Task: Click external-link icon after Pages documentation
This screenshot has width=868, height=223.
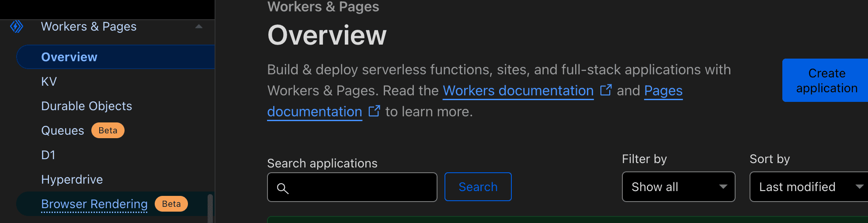Action: coord(375,111)
